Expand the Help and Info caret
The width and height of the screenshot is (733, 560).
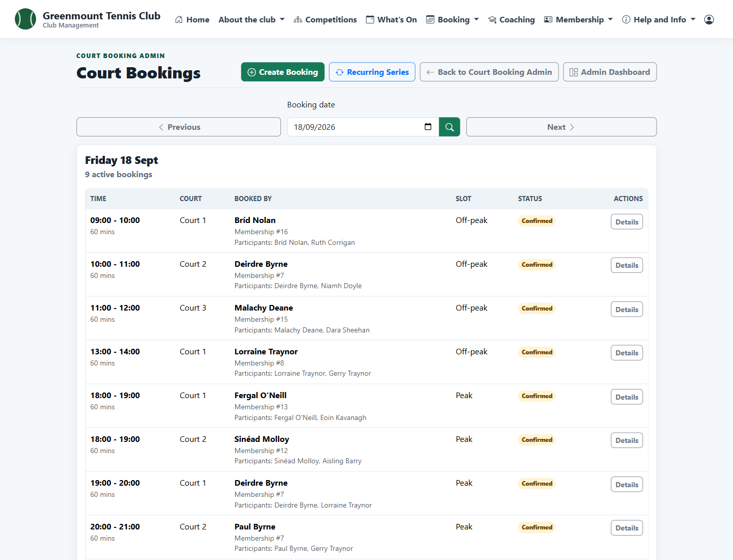(693, 19)
